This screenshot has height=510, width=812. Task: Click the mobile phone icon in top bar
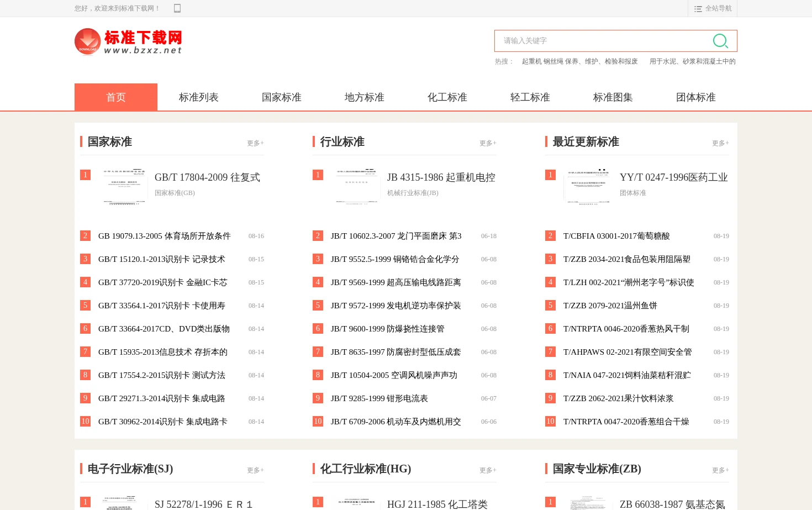coord(177,8)
